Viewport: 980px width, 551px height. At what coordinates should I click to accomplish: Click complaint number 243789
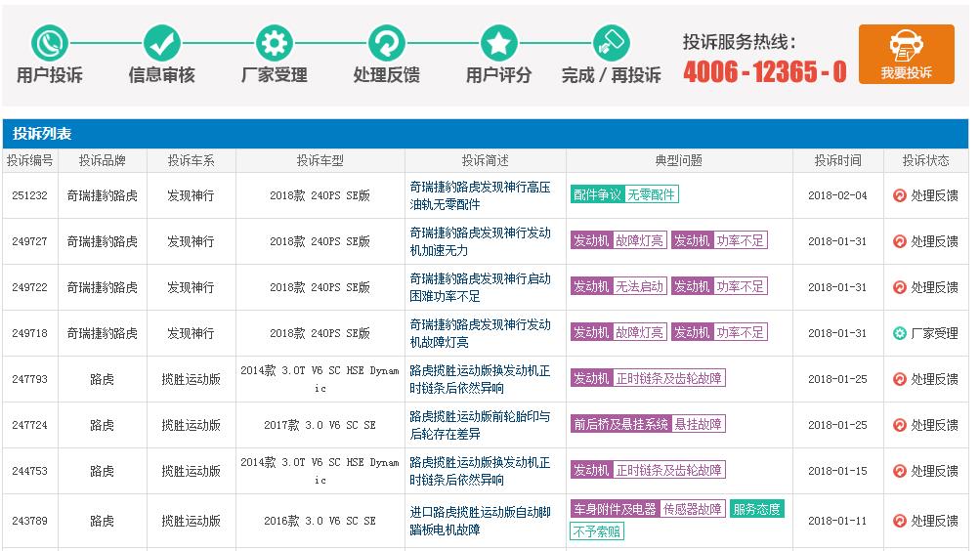[x=29, y=521]
